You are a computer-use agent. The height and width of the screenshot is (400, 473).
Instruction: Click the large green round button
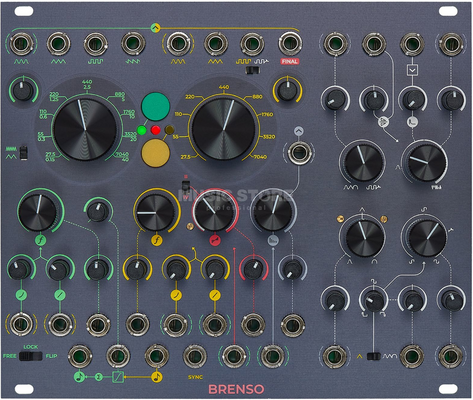(x=155, y=107)
